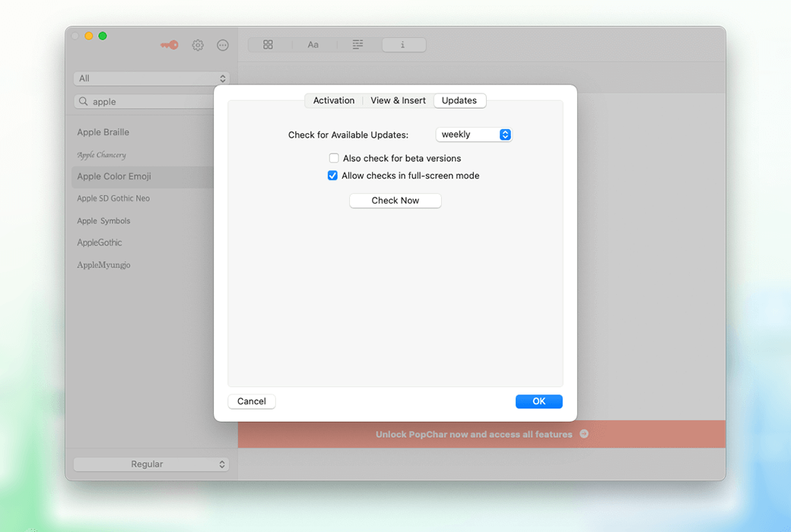Select the Aa font sample view
Image resolution: width=791 pixels, height=532 pixels.
click(x=313, y=45)
